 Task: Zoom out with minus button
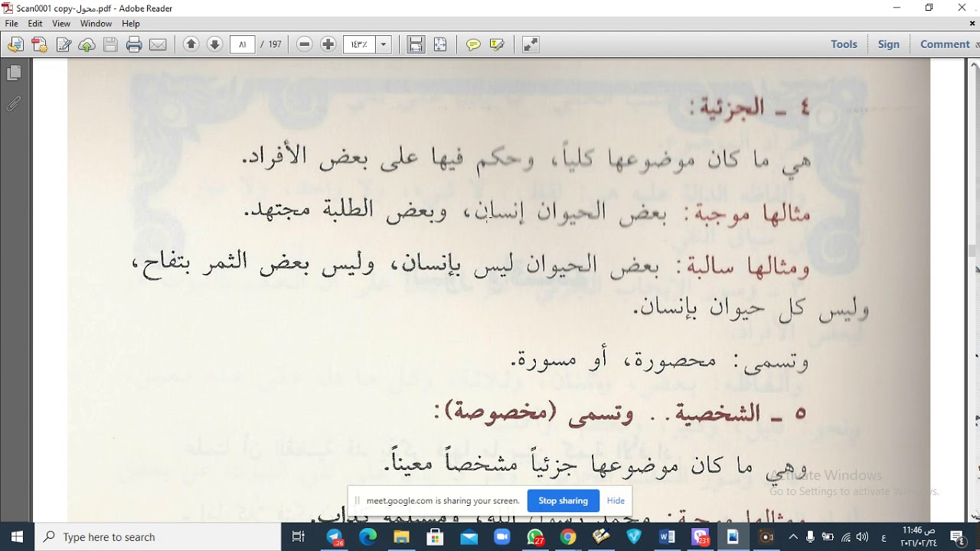(x=305, y=44)
